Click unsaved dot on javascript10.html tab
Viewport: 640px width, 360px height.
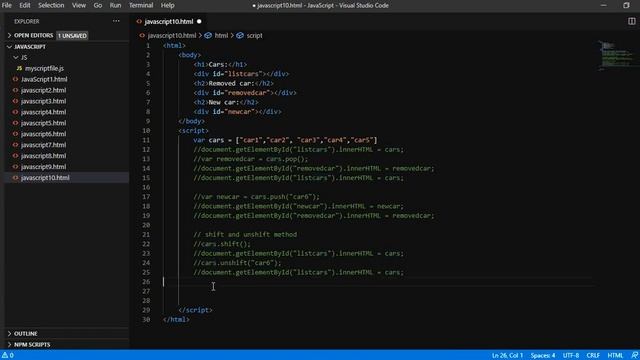click(x=199, y=22)
